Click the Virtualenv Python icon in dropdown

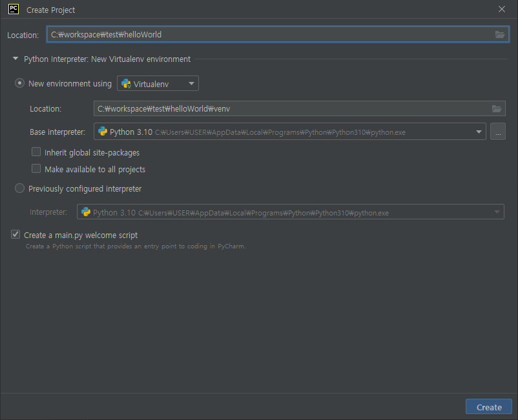126,83
